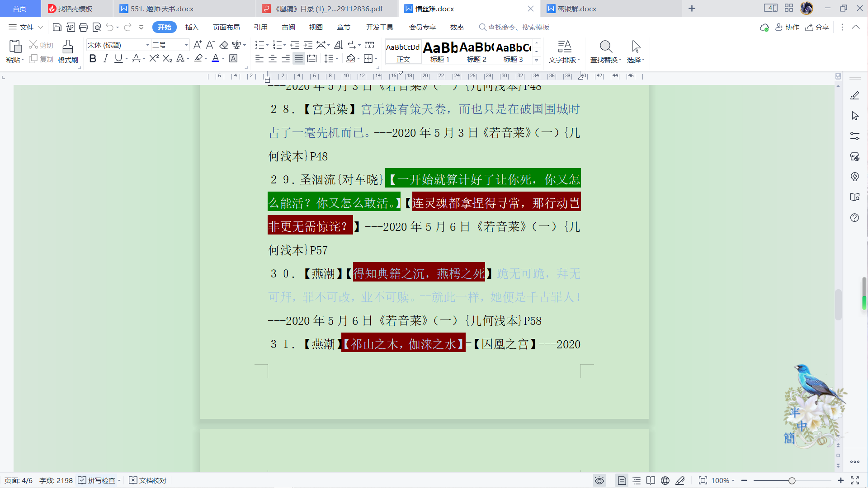Click the Undo arrow icon
868x488 pixels.
[109, 27]
